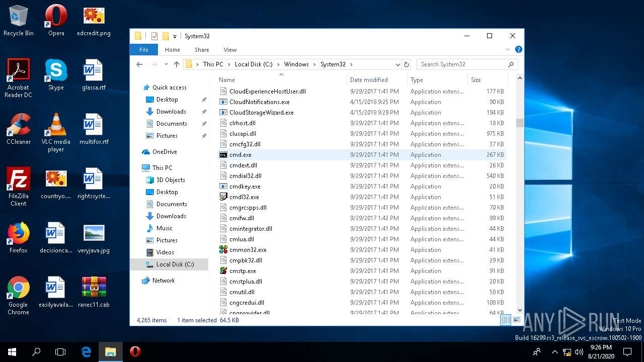Open Windows Start menu
644x362 pixels.
(x=12, y=352)
